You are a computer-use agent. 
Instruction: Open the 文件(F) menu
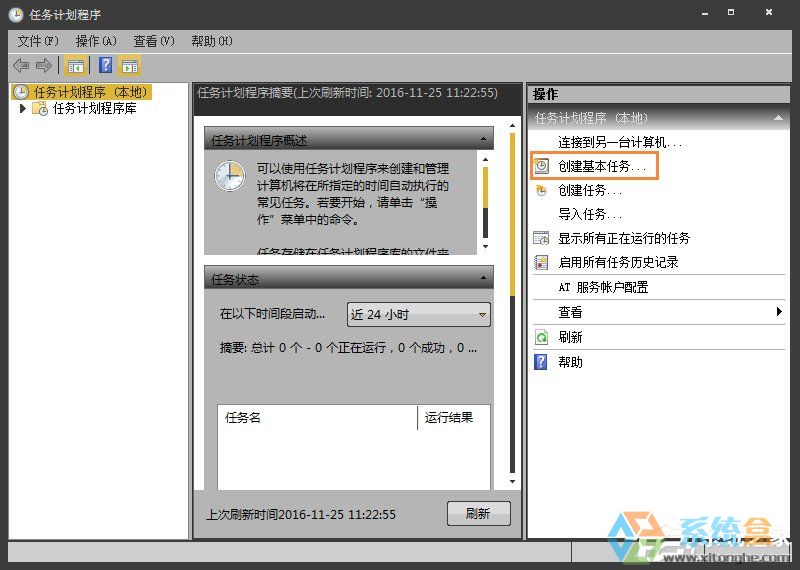38,41
